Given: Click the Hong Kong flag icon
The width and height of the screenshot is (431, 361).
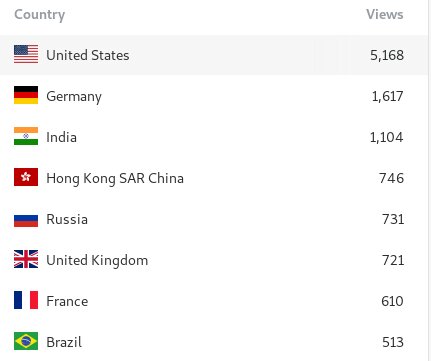Looking at the screenshot, I should pyautogui.click(x=26, y=177).
